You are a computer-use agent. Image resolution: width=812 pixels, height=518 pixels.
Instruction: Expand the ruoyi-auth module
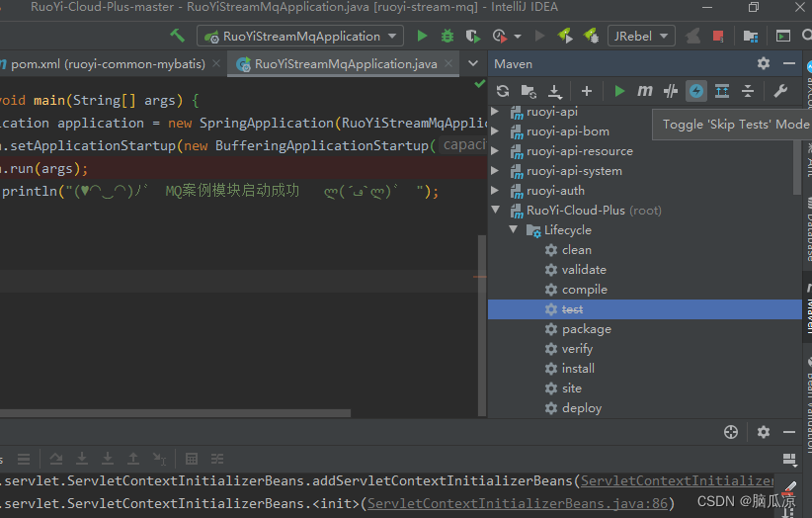click(495, 190)
